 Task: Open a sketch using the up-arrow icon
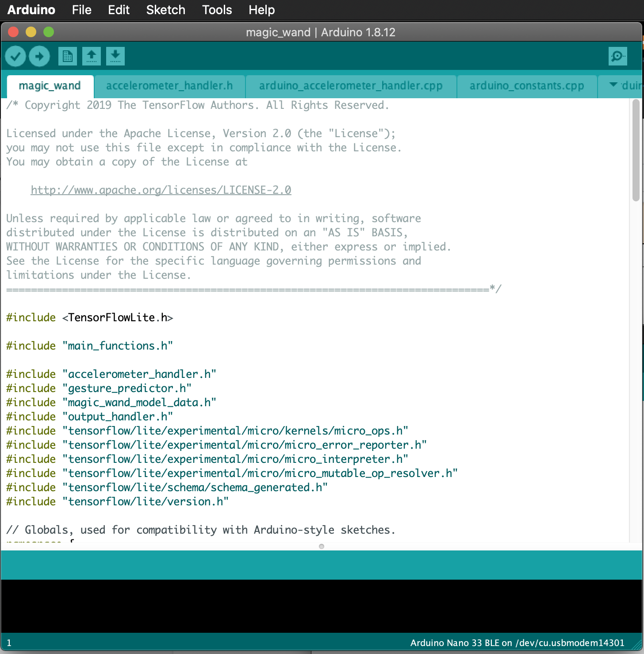tap(92, 57)
